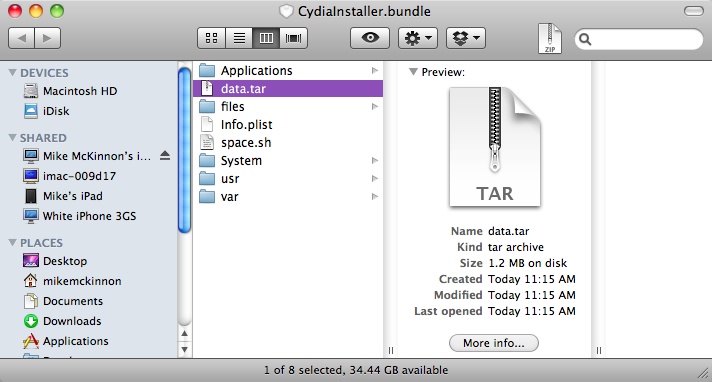Go forward with the right arrow button

[47, 38]
